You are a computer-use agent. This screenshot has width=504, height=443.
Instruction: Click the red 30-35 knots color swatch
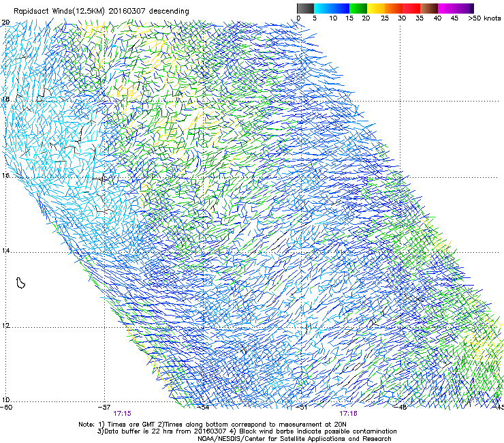tap(411, 8)
